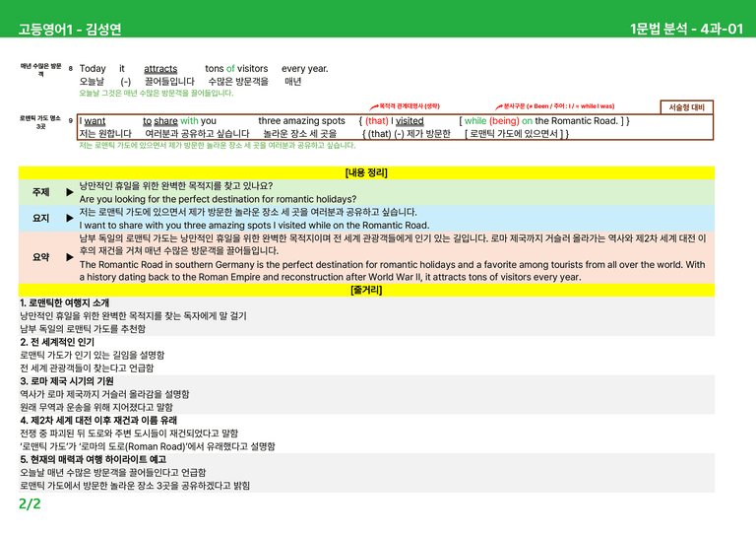Screen dimensions: 756x535
Task: Click the line 낭만적인 휴일을 위한 완벽한 목적지를 찾고 있나요?
Action: [176, 186]
